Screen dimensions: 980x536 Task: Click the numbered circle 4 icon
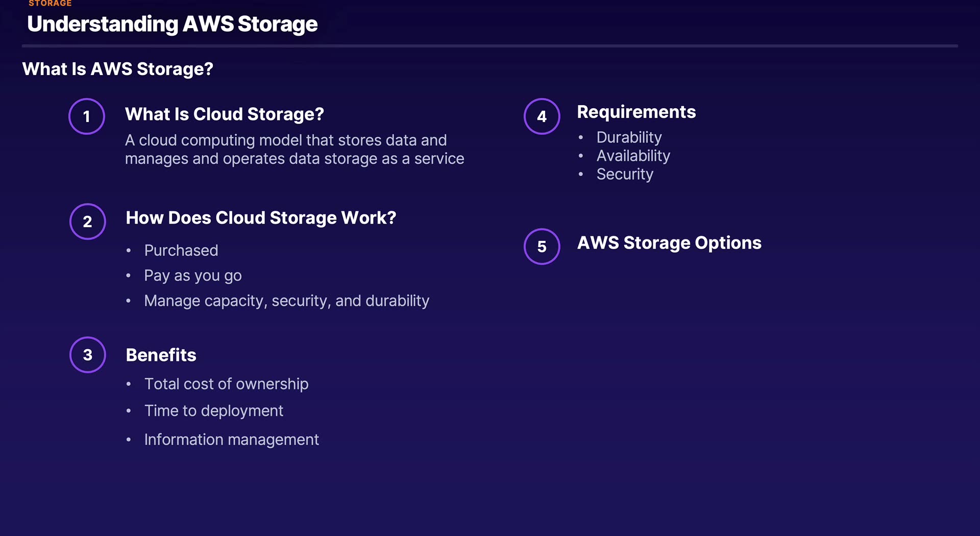click(x=542, y=116)
